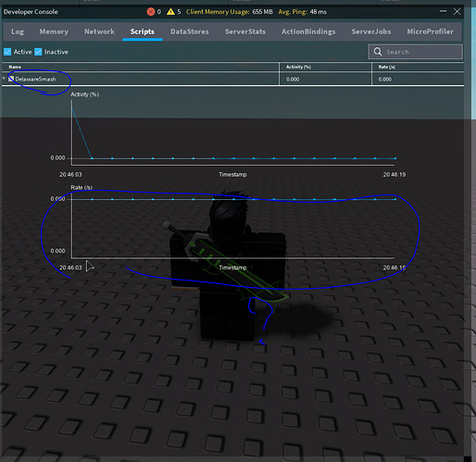Click the Developer Console title
This screenshot has height=462, width=476.
pos(31,12)
